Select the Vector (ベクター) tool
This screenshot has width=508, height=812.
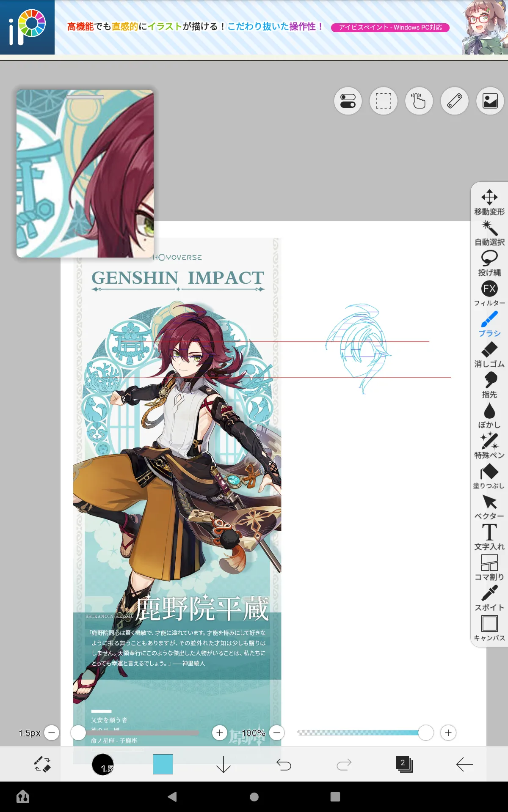[489, 507]
